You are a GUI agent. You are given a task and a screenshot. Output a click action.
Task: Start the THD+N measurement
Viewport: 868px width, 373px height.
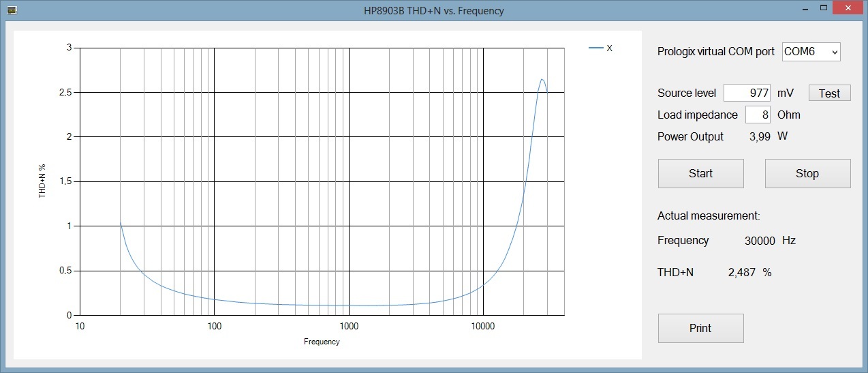coord(700,173)
